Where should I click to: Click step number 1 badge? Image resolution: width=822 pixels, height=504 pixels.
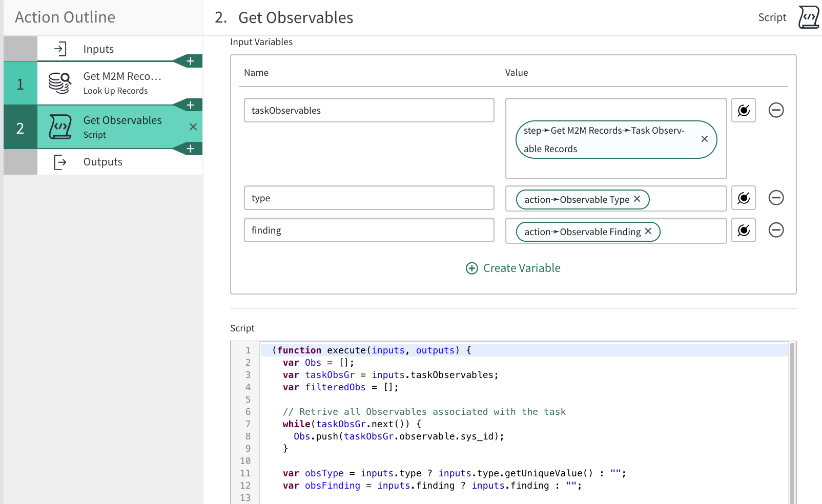tap(20, 83)
